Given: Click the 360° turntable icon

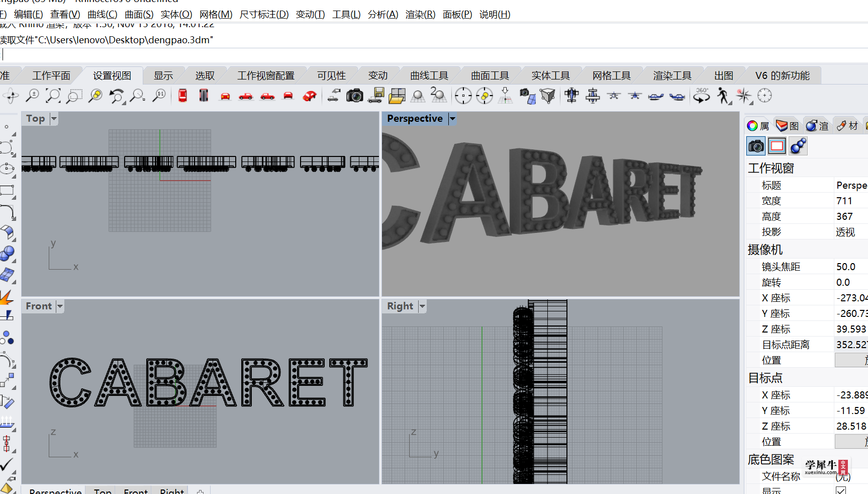Looking at the screenshot, I should click(x=701, y=96).
